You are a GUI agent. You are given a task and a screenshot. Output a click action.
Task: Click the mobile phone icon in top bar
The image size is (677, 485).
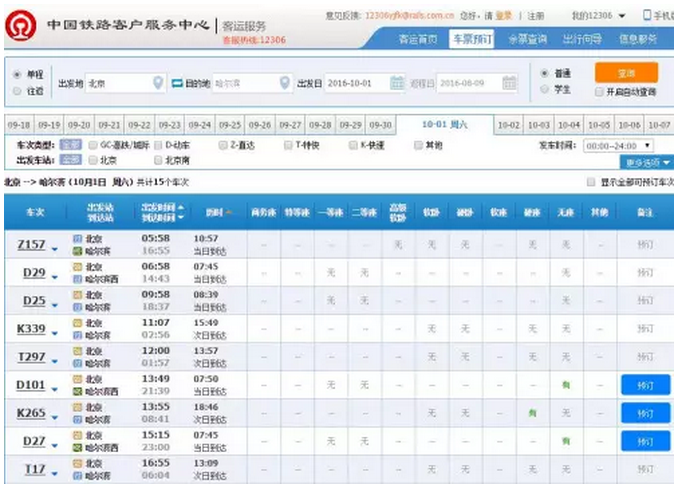click(x=647, y=16)
